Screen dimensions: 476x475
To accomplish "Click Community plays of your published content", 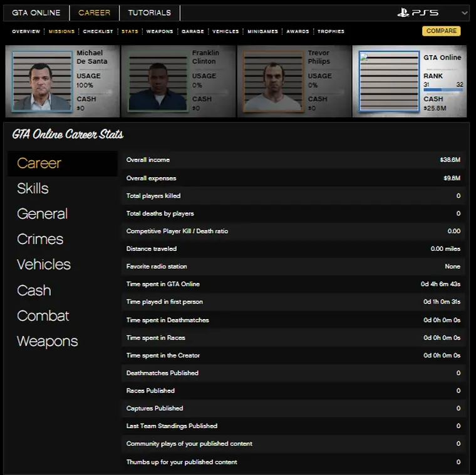I will pyautogui.click(x=293, y=444).
